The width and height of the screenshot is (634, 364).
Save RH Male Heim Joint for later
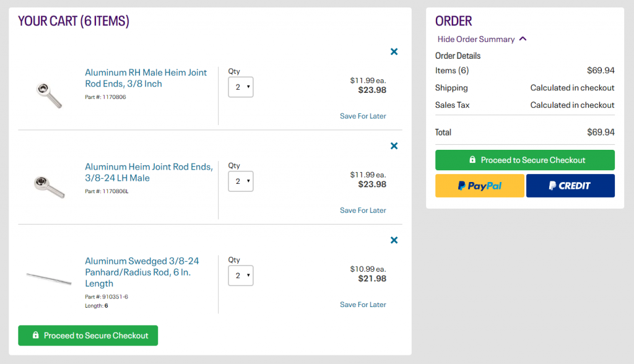tap(363, 116)
